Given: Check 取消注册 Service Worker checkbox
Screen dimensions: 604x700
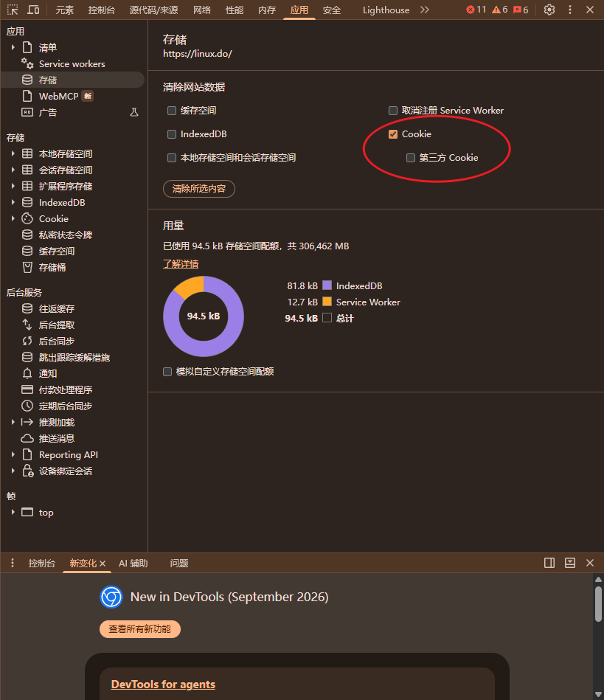Looking at the screenshot, I should coord(393,110).
